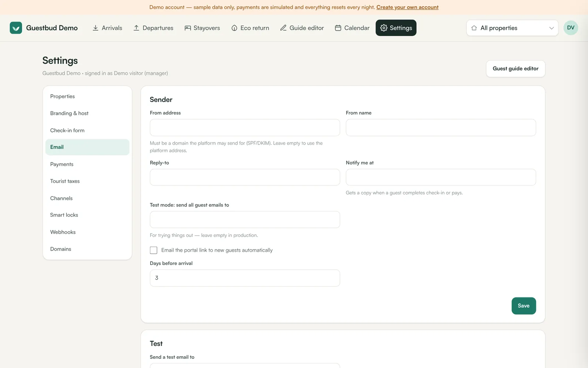Click the 'Send a test email to' label
Viewport: 588px width, 368px height.
coord(172,357)
